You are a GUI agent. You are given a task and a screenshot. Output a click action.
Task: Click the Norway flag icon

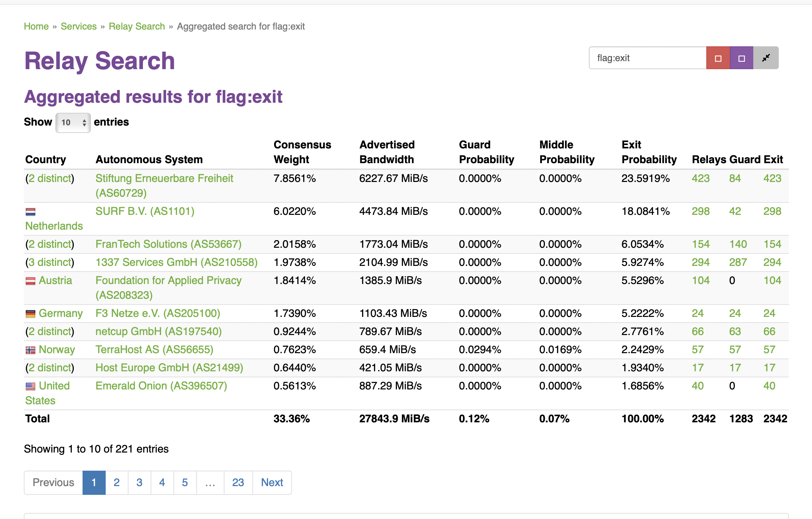coord(30,350)
